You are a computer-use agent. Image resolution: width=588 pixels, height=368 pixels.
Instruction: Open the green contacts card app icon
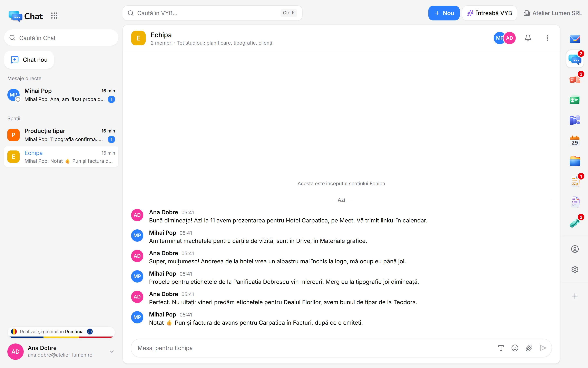[575, 100]
